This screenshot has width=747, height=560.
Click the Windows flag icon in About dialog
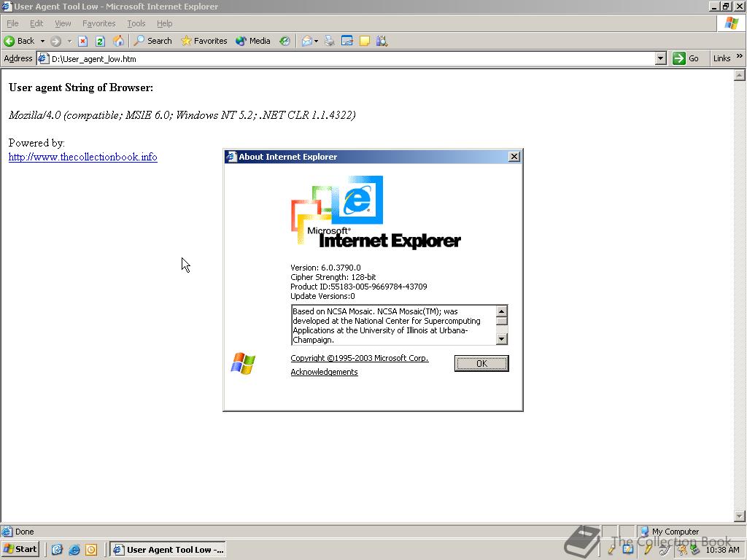coord(243,364)
